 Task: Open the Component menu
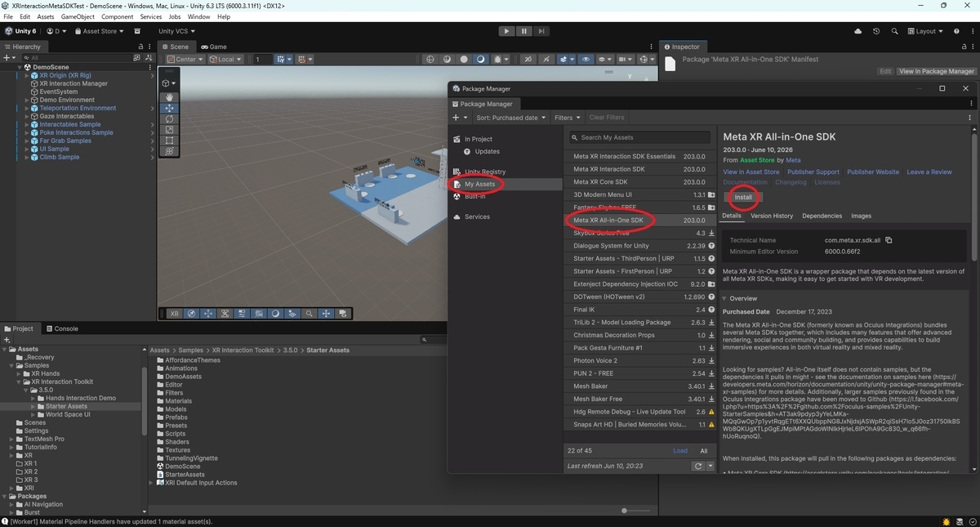[118, 16]
